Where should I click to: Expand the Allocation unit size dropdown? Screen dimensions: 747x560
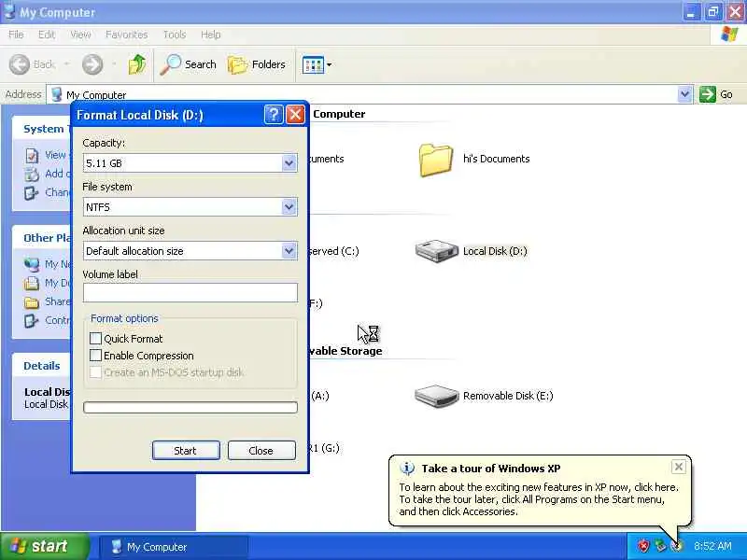click(x=289, y=250)
